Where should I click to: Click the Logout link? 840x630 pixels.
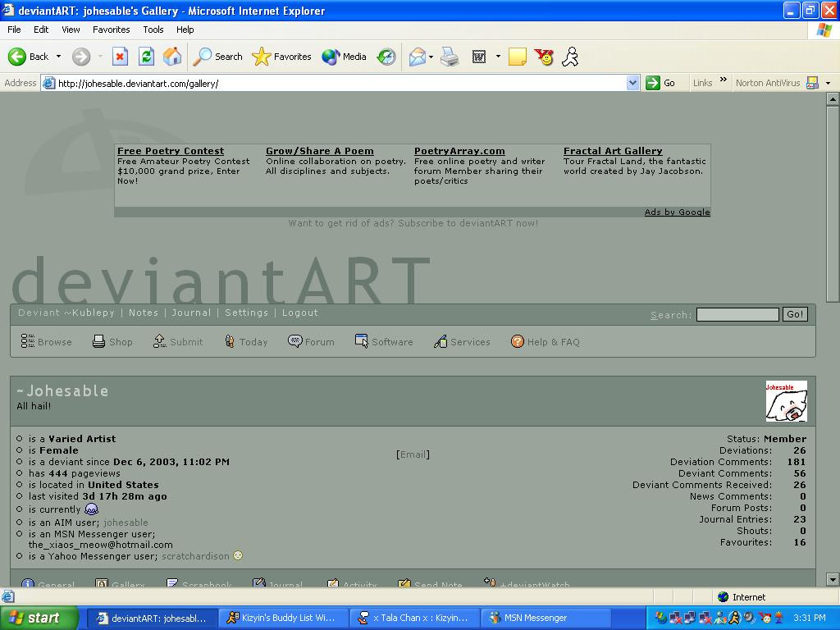300,313
